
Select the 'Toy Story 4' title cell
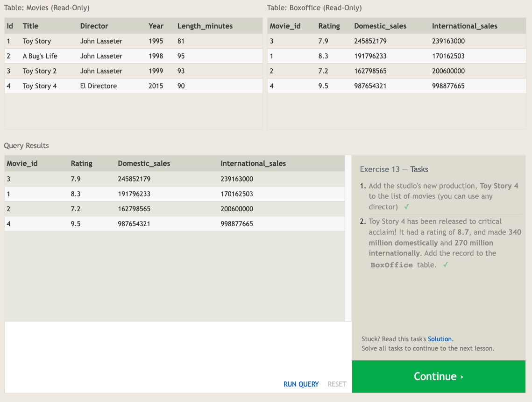(40, 86)
